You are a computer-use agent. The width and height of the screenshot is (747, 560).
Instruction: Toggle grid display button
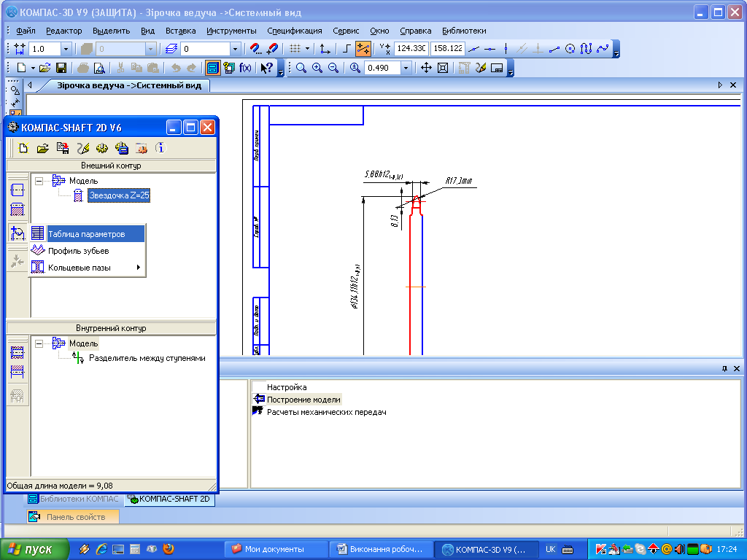click(295, 49)
